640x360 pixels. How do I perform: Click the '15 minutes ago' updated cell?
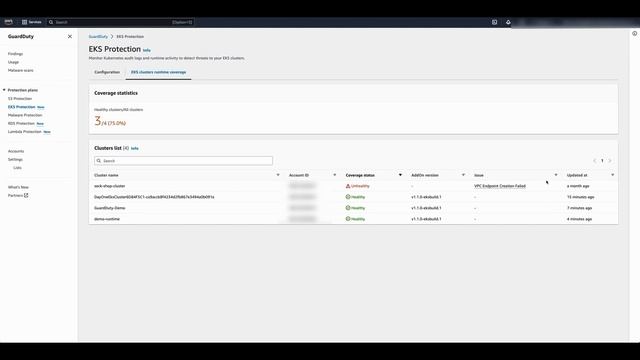(x=580, y=197)
